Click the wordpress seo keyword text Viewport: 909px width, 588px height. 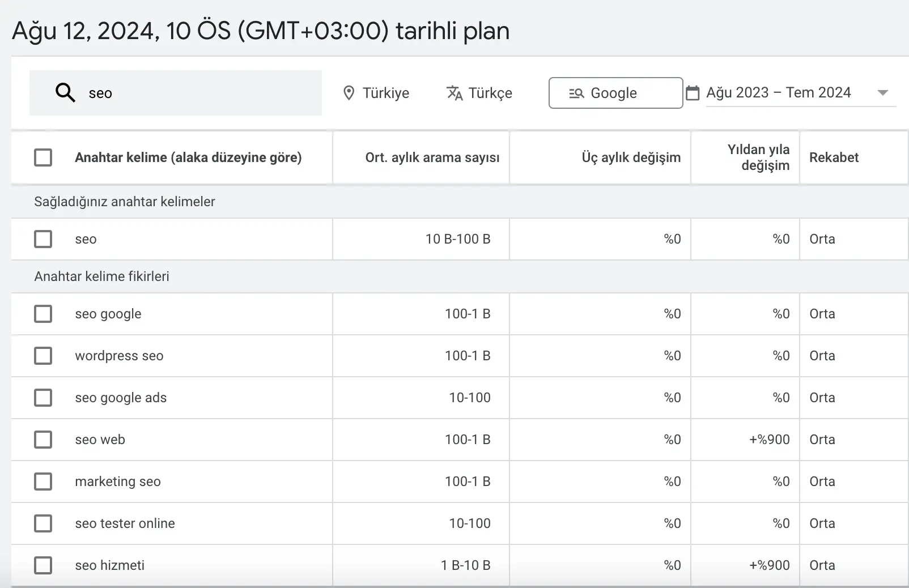(x=119, y=356)
